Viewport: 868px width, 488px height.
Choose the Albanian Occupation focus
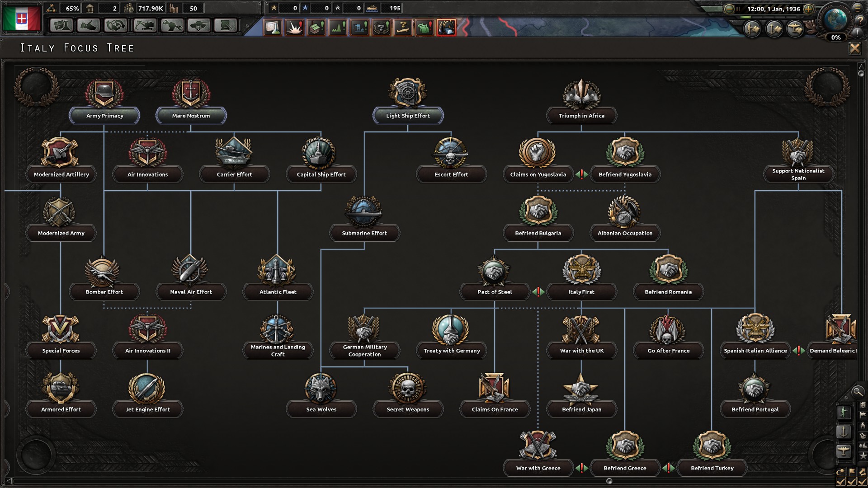click(625, 219)
